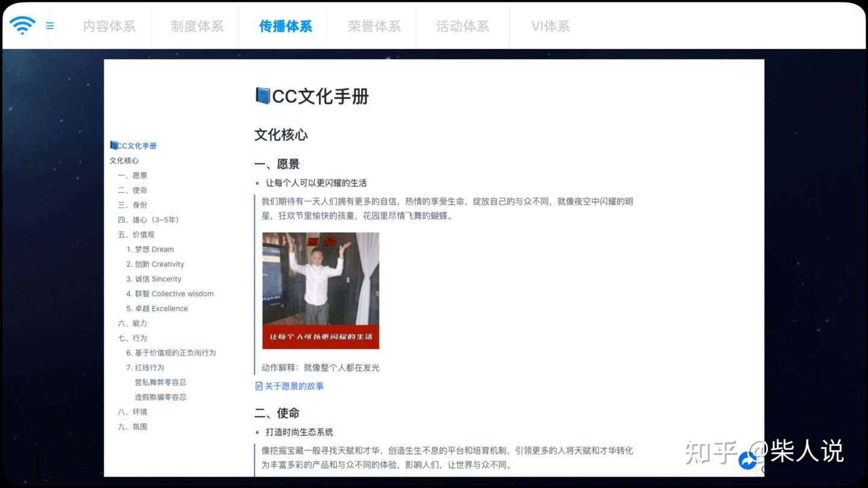Viewport: 868px width, 488px height.
Task: Open the hamburger menu icon
Action: click(x=50, y=26)
